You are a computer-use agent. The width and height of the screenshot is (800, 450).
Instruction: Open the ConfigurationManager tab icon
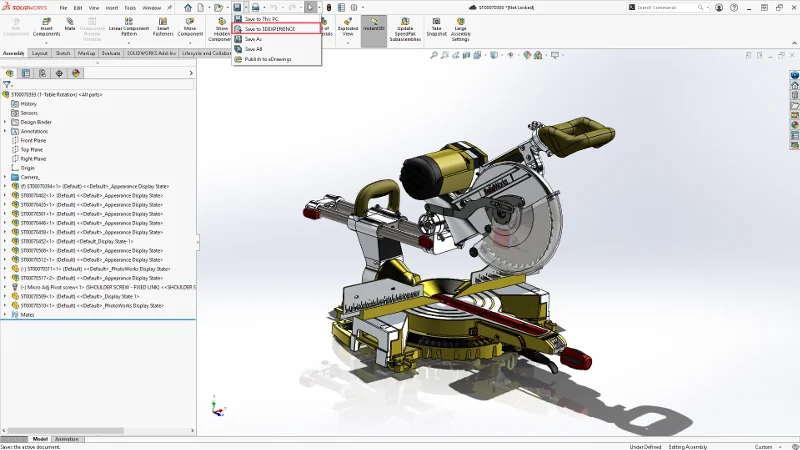(42, 73)
